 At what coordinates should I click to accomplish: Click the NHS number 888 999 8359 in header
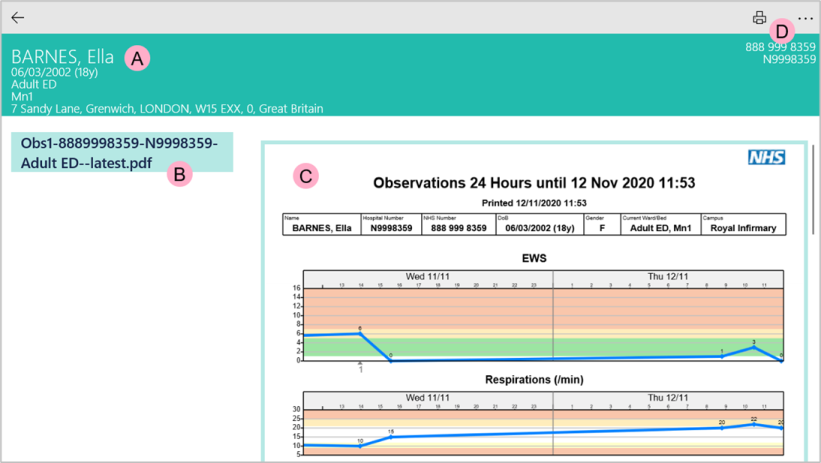[780, 47]
